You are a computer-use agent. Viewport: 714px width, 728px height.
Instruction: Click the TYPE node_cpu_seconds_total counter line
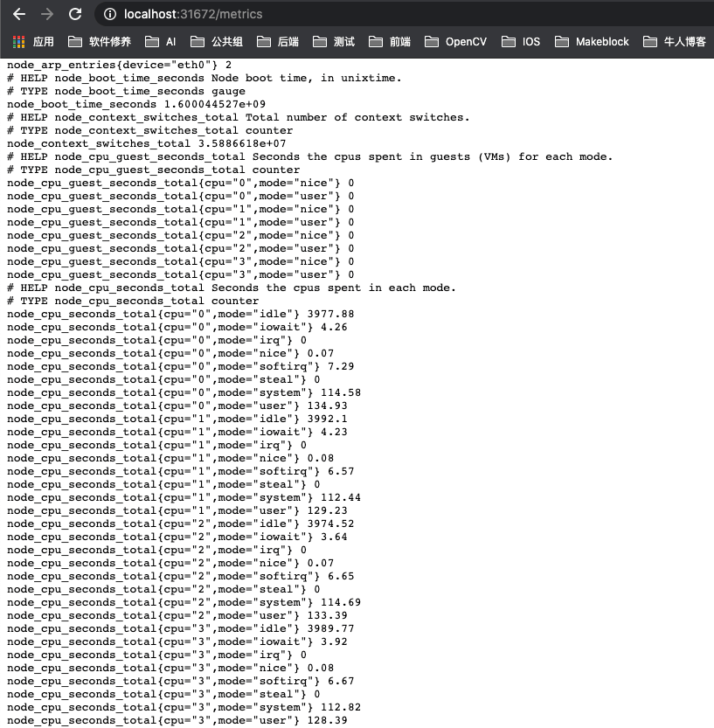[133, 301]
